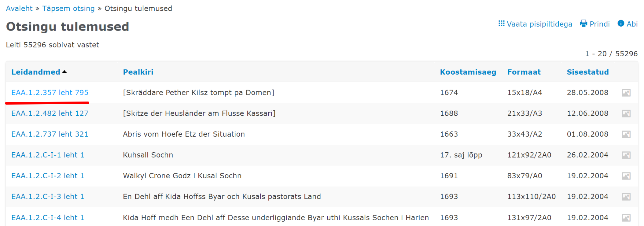Return to Täpsem otsing breadcrumb
644x226 pixels.
pos(68,8)
